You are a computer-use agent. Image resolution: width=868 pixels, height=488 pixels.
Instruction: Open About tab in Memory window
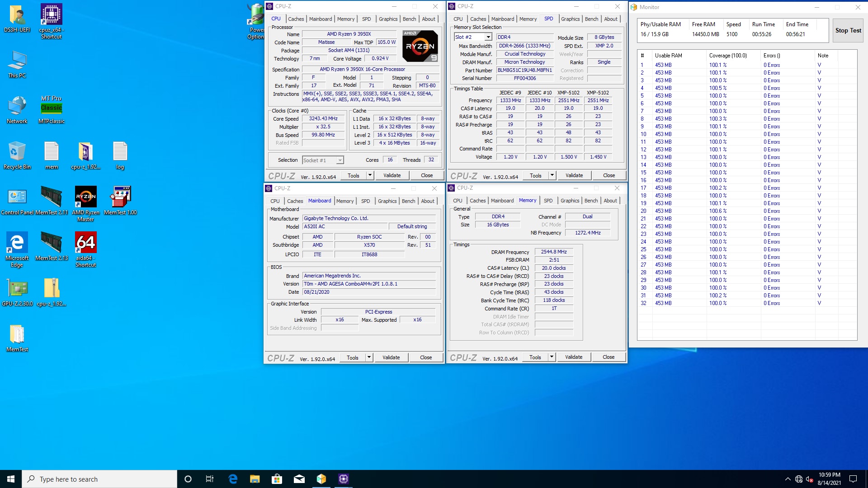pyautogui.click(x=610, y=201)
